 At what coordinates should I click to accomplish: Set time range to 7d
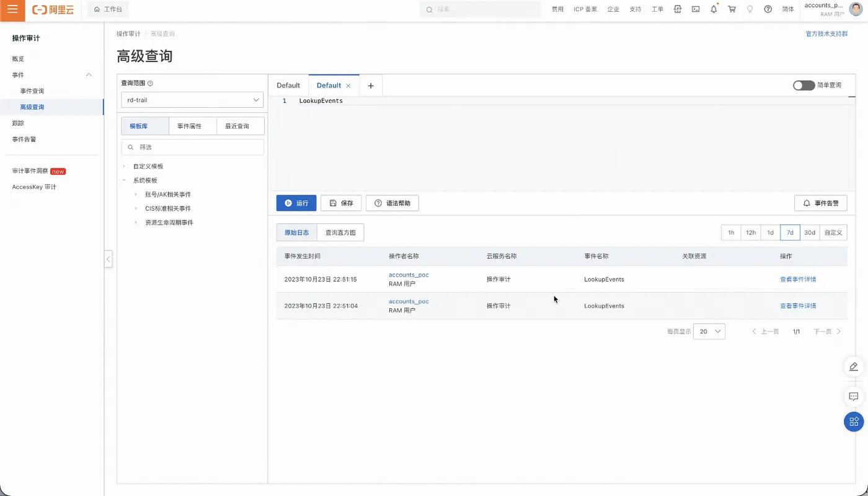coord(790,232)
